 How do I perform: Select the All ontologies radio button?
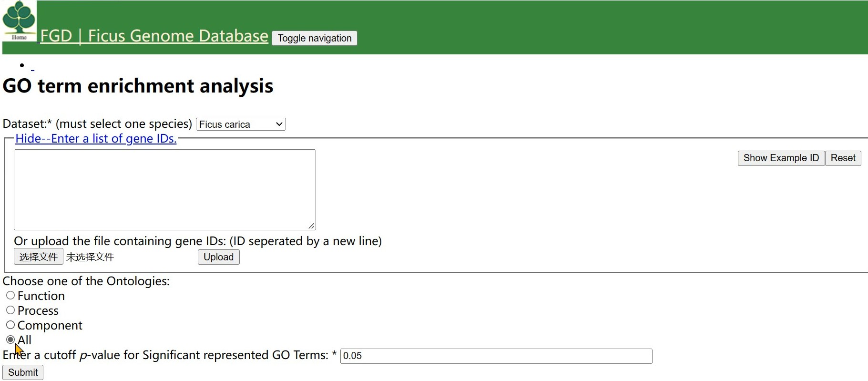(10, 340)
